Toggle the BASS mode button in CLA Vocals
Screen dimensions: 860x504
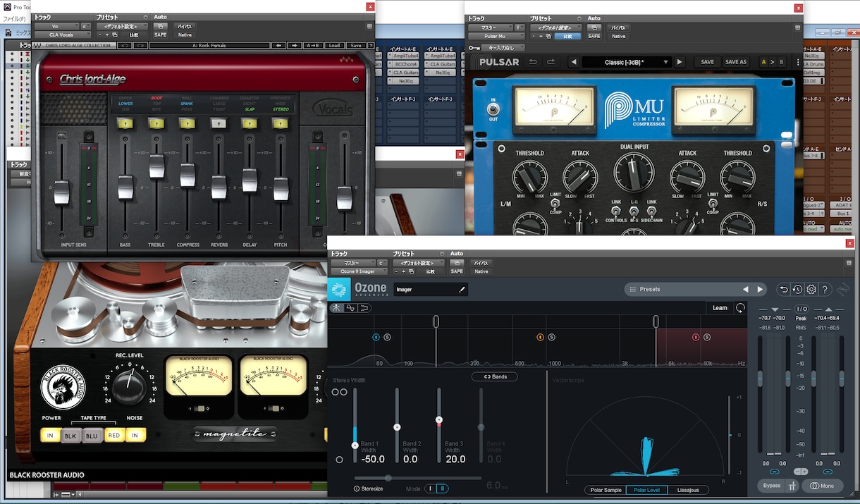(x=125, y=123)
